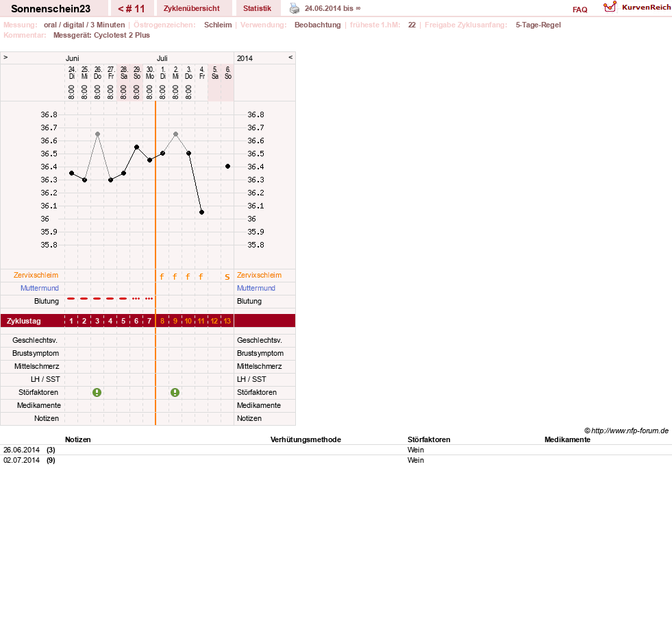Select the temperature point on 6 July

227,167
